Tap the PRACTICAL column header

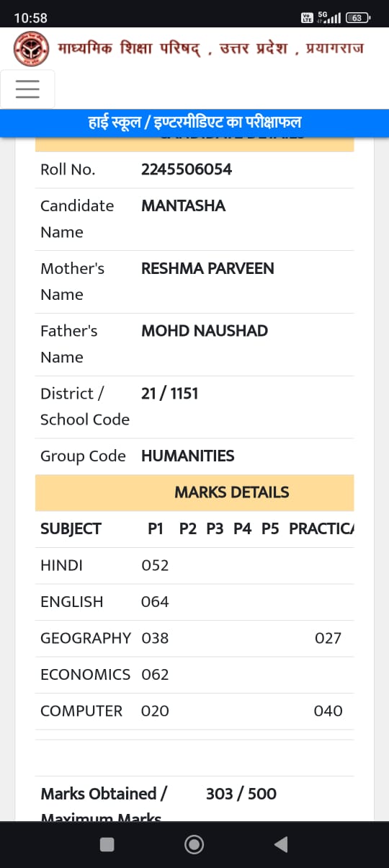pos(321,528)
